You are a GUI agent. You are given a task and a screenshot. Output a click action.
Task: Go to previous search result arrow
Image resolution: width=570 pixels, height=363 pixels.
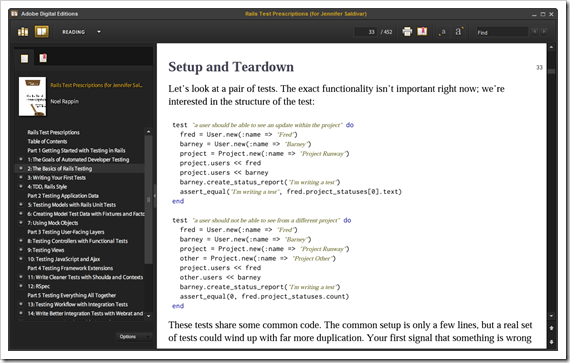[535, 32]
